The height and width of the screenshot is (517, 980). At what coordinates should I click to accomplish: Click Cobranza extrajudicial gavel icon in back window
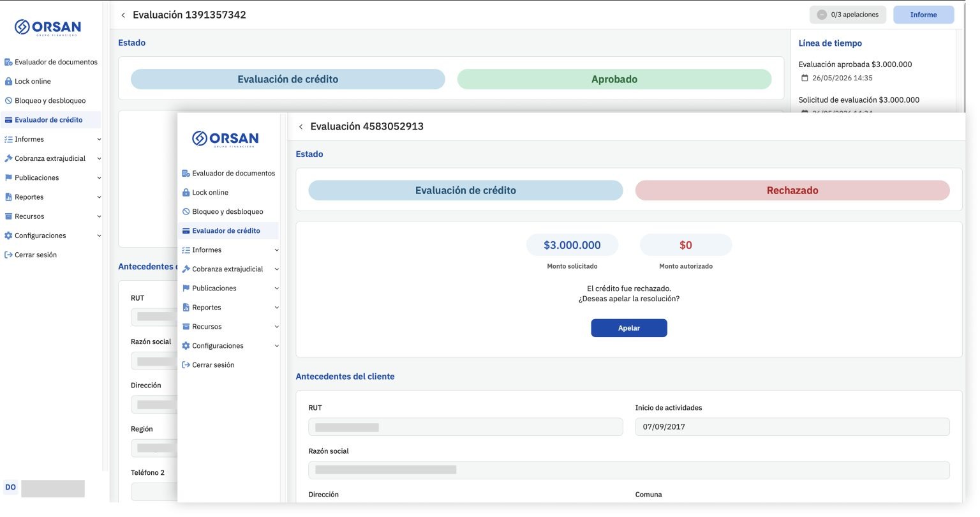coord(8,158)
